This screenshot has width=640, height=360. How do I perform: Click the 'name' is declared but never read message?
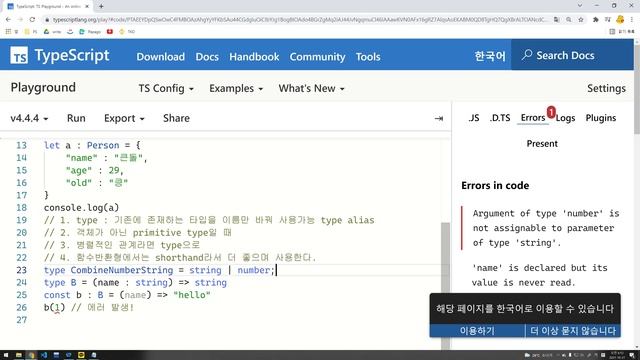coord(540,275)
